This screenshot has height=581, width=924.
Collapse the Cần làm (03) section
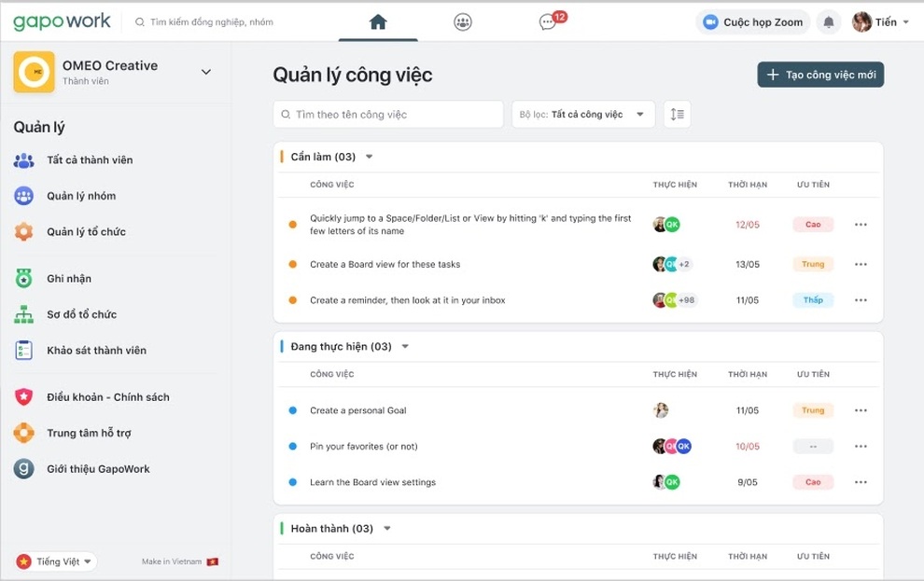point(370,157)
